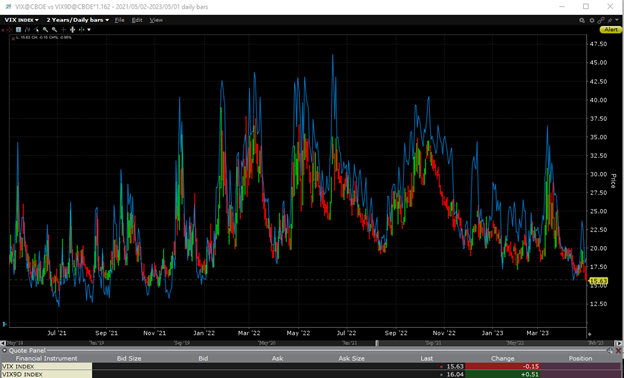Click the right arrow of timeline scrollbar

pos(618,343)
